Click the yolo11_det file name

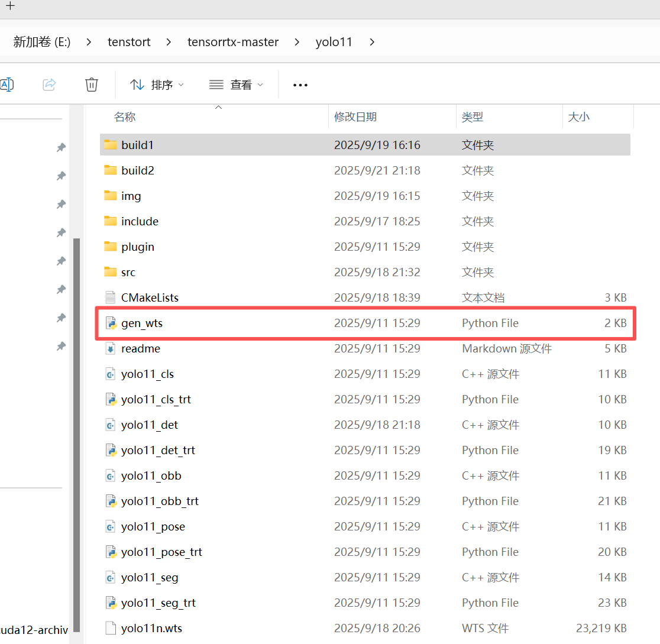click(x=150, y=425)
